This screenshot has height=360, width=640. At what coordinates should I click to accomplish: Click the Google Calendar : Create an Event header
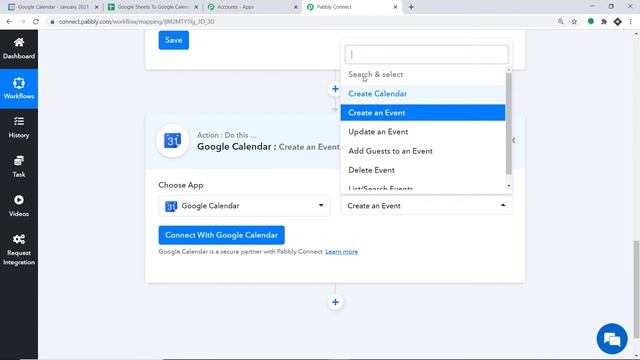pos(268,147)
